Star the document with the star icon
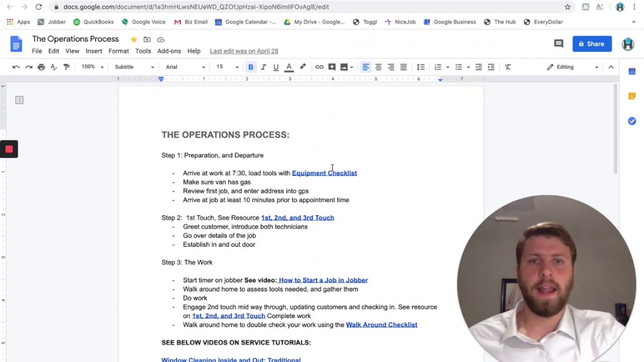Viewport: 644px width, 362px height. point(133,39)
